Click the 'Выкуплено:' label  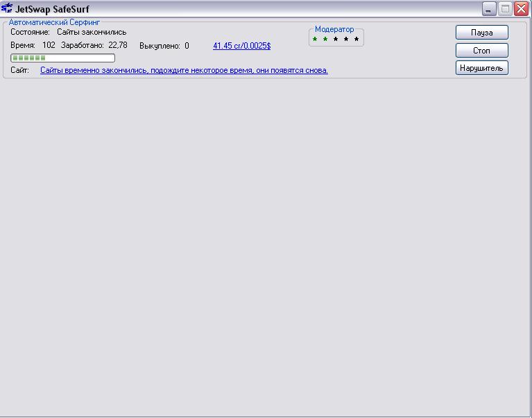tap(160, 46)
